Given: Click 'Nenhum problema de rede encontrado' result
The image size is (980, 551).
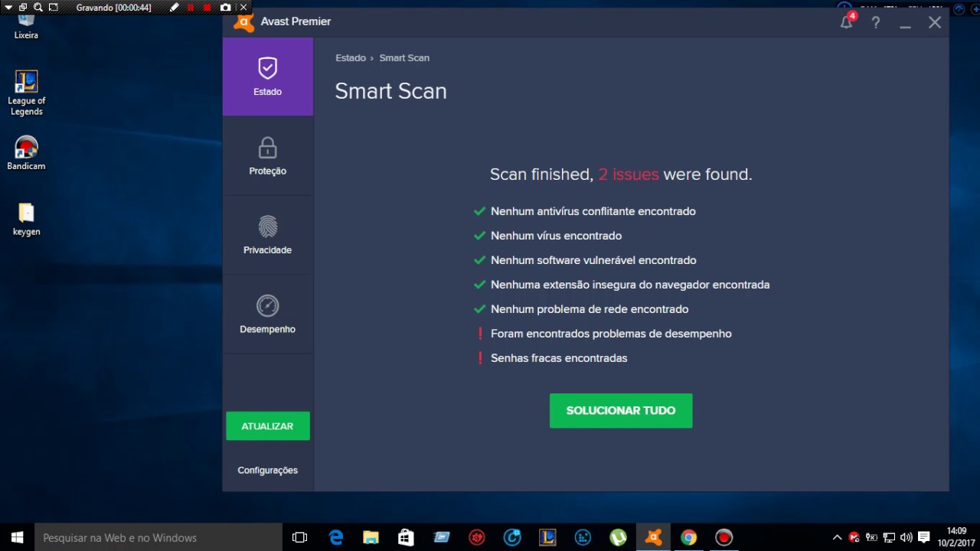Looking at the screenshot, I should click(x=590, y=309).
